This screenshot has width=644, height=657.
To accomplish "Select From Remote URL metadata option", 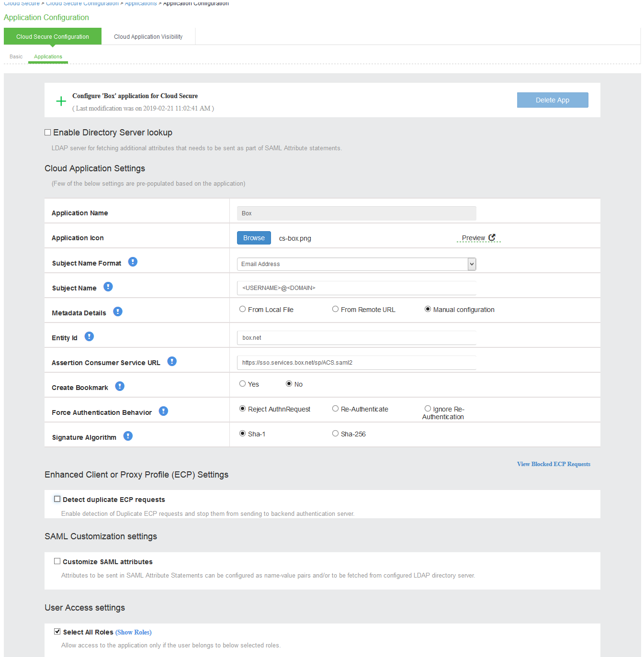I will tap(336, 309).
